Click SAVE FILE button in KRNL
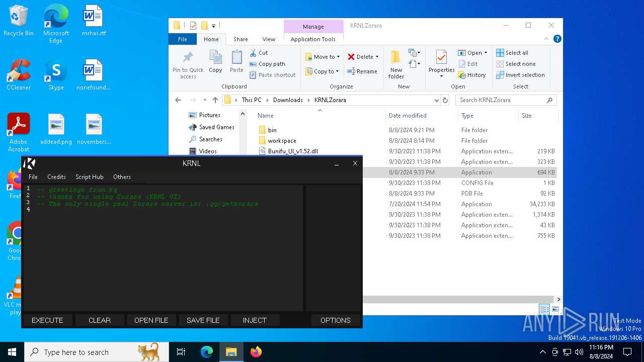The width and height of the screenshot is (644, 362). coord(203,320)
